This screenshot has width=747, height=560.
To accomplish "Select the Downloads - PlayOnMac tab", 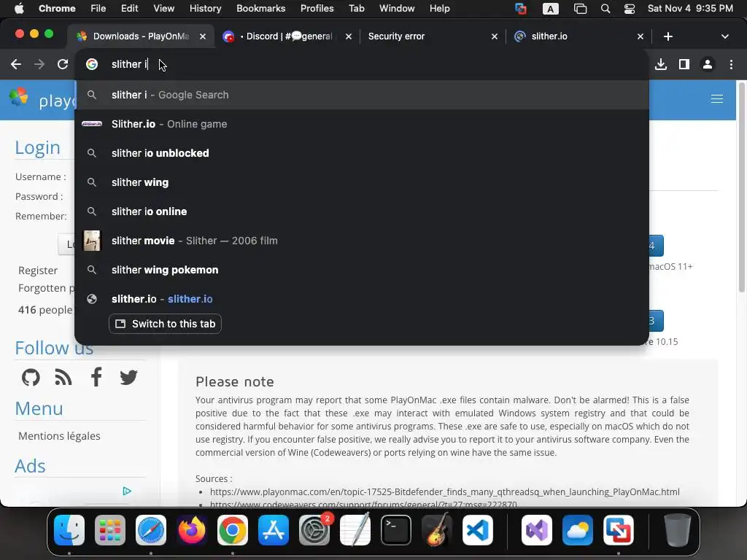I will tap(141, 36).
